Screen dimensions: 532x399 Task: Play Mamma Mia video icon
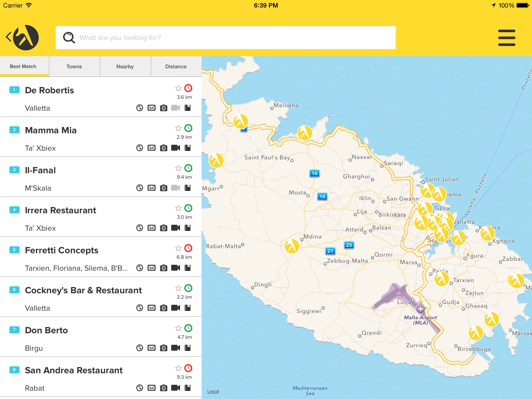point(176,148)
